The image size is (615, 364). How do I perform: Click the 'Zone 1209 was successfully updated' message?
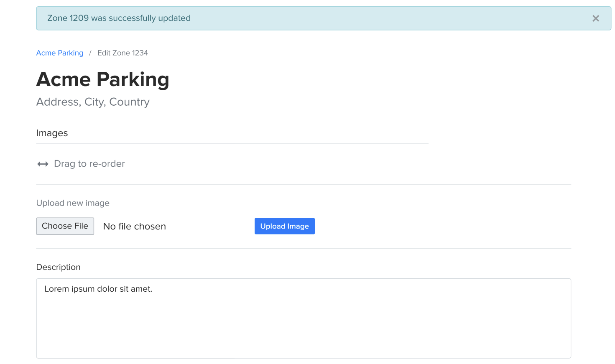point(119,18)
